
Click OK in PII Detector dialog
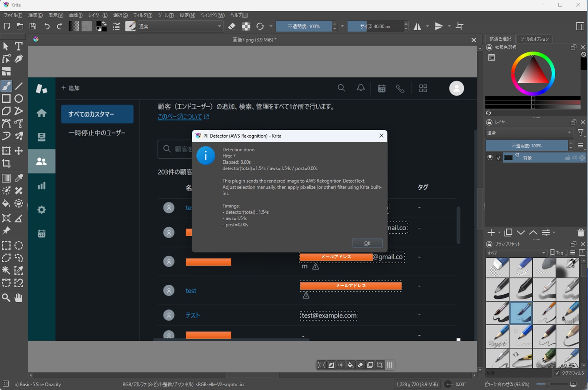[x=367, y=243]
